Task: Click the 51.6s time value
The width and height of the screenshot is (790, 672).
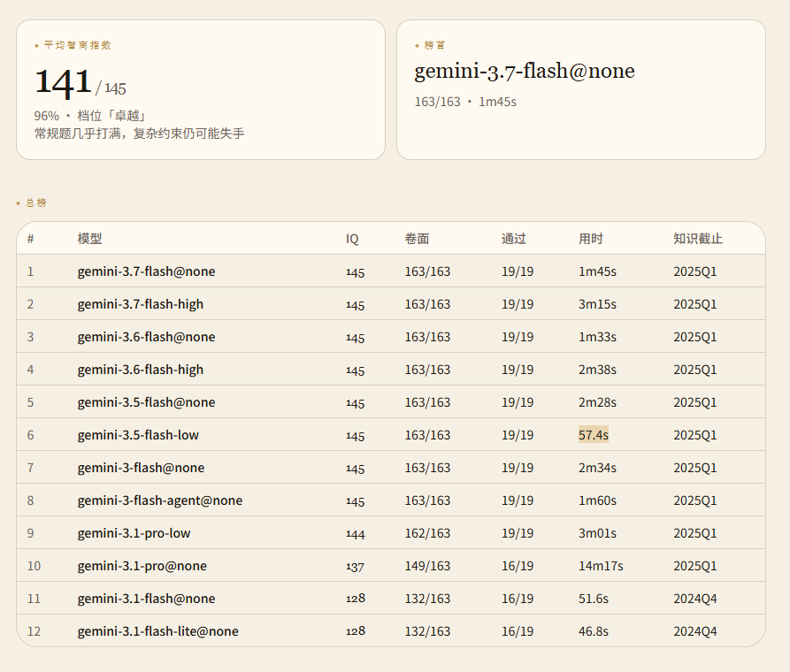Action: pyautogui.click(x=594, y=599)
